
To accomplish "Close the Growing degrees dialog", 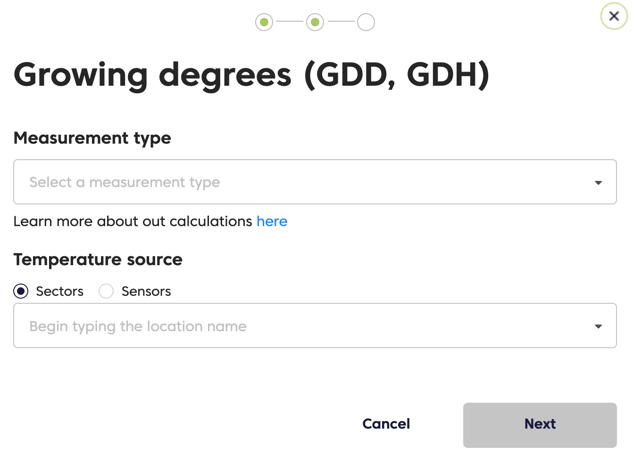I will 614,16.
